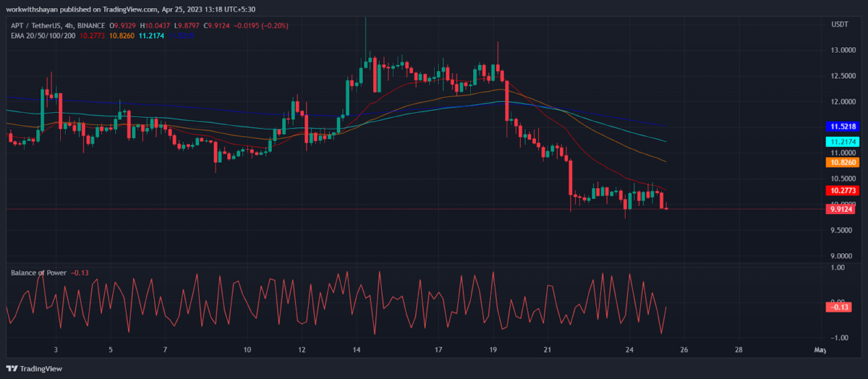The image size is (868, 379).
Task: Click date 19 on the time axis
Action: pos(494,350)
